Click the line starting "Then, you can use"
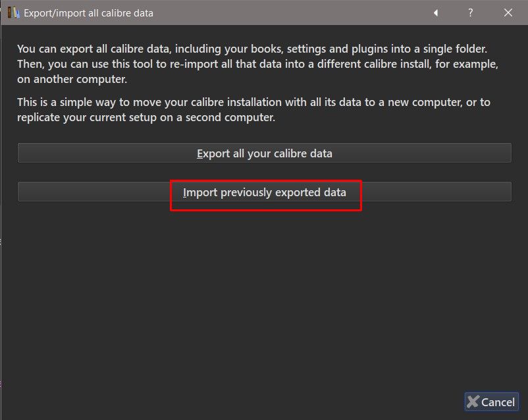 pos(257,64)
